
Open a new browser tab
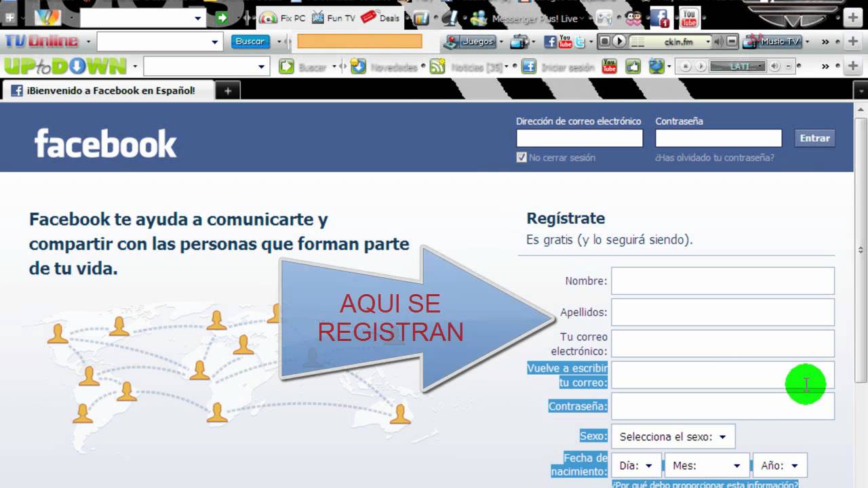(228, 91)
